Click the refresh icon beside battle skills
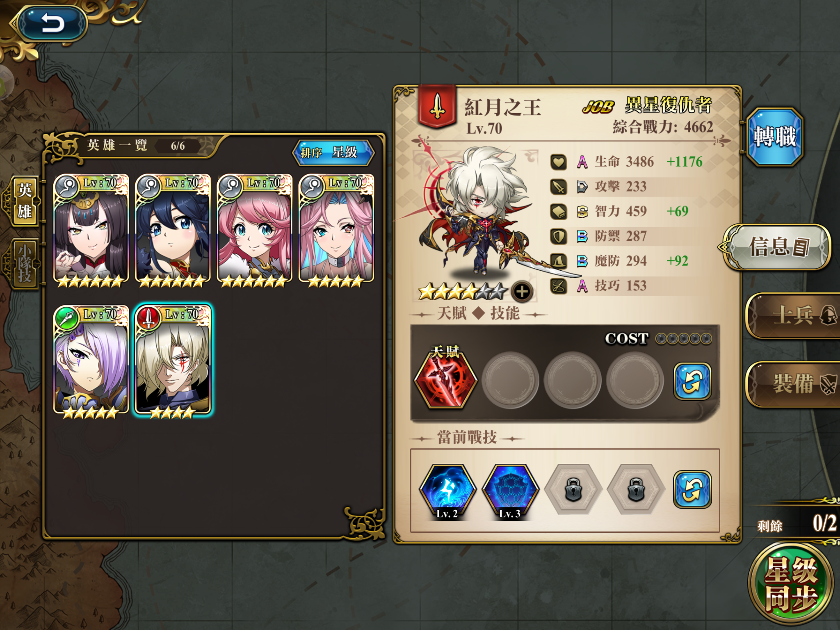 [x=692, y=490]
